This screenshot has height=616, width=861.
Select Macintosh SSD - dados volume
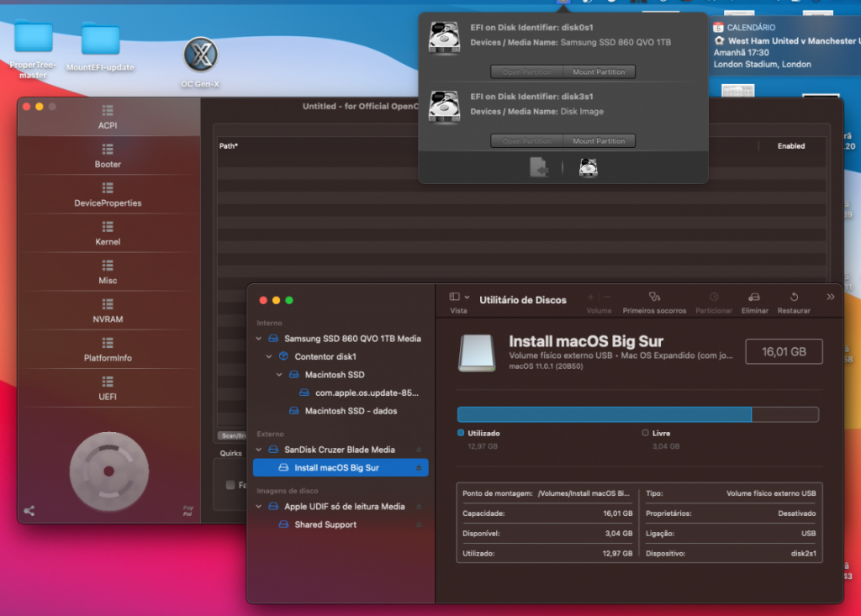click(x=351, y=411)
